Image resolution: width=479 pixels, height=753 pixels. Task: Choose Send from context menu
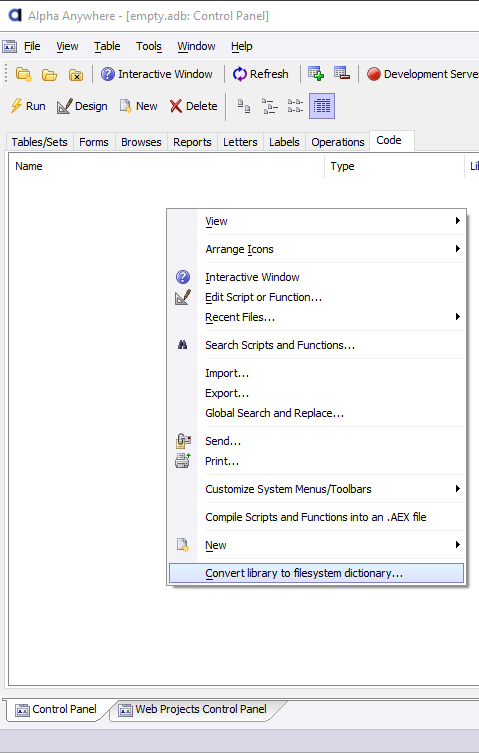click(317, 441)
